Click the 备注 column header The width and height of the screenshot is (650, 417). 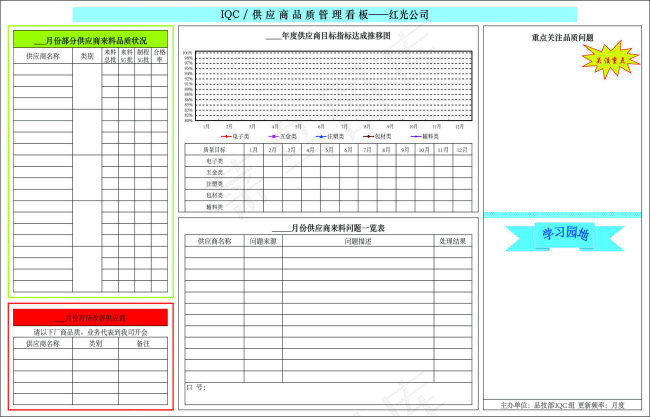143,344
